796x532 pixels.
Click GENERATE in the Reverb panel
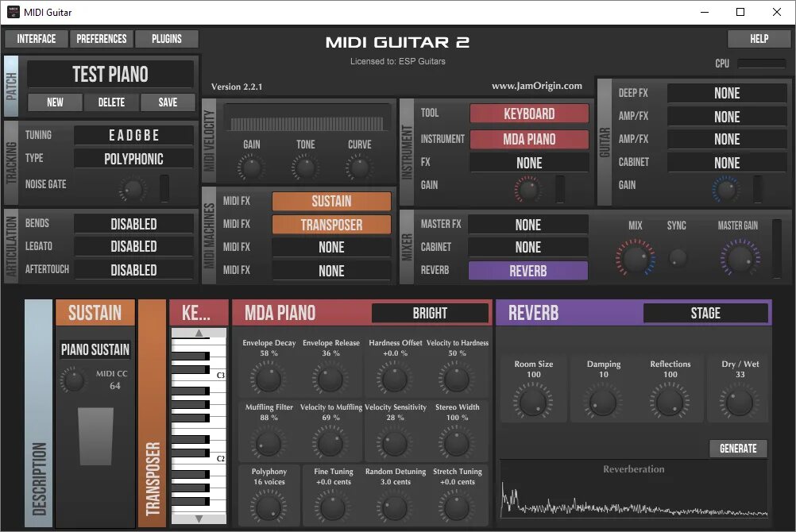(x=738, y=448)
